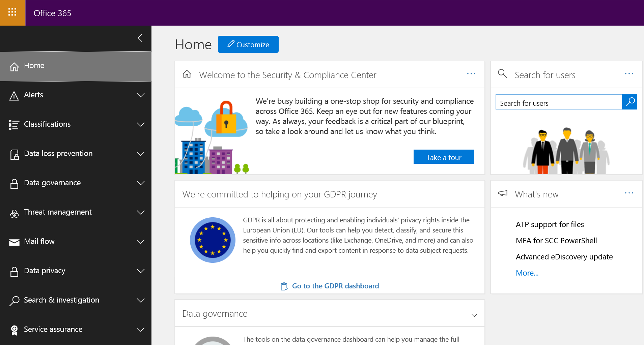The height and width of the screenshot is (345, 644).
Task: Collapse the Data governance card chevron
Action: 474,315
